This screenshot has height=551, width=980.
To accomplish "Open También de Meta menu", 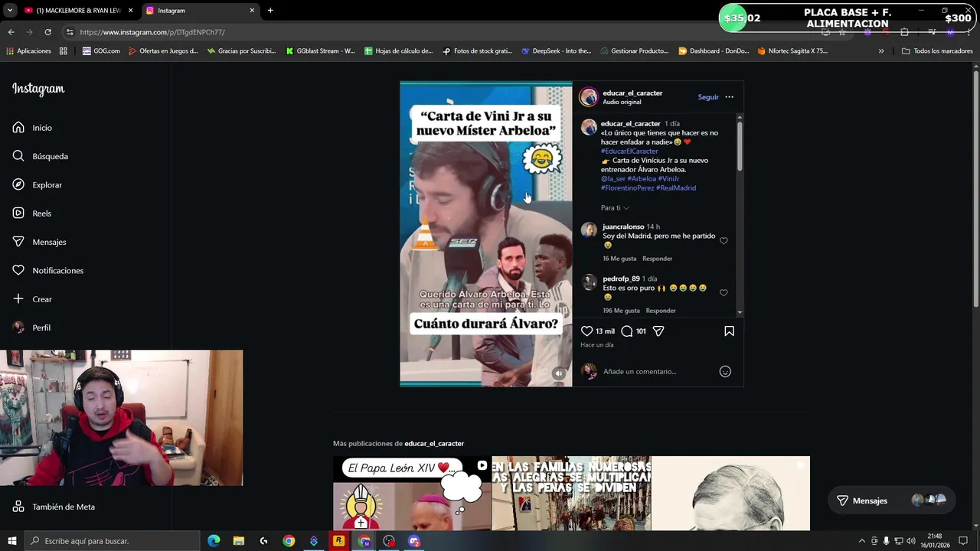I will (54, 507).
